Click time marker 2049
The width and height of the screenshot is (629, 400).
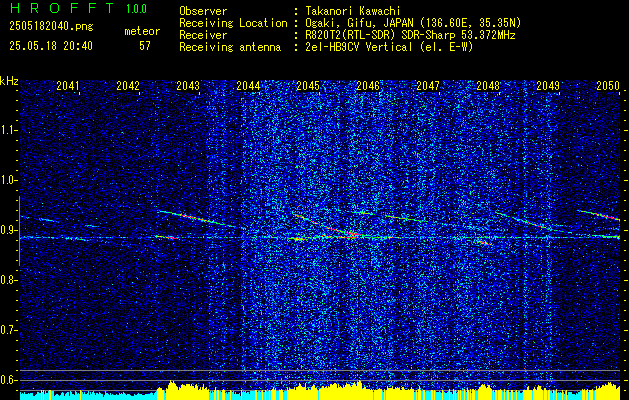tap(548, 85)
